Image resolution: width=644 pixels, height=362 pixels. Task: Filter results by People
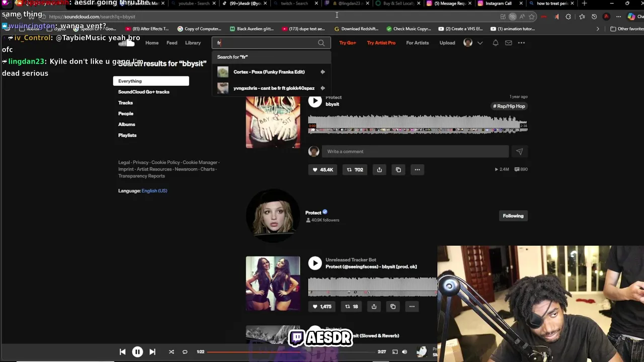coord(126,114)
